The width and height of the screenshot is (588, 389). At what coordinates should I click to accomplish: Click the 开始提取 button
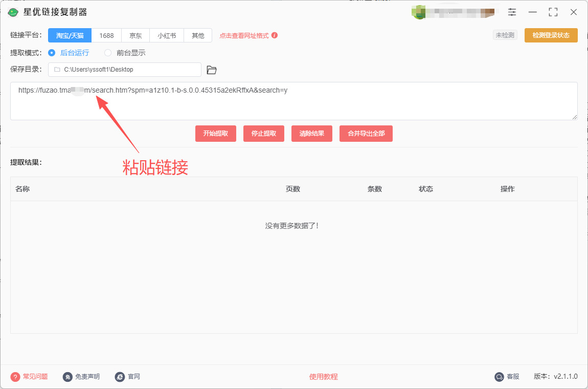(216, 134)
